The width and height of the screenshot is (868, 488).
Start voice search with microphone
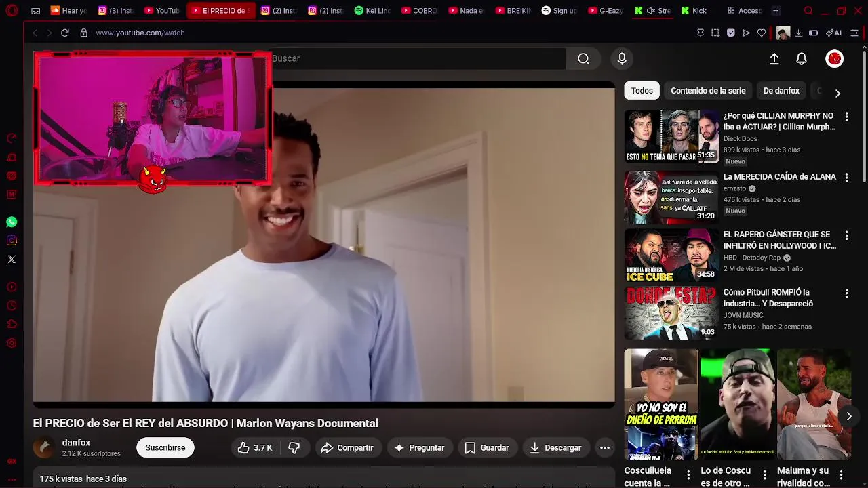(x=622, y=59)
